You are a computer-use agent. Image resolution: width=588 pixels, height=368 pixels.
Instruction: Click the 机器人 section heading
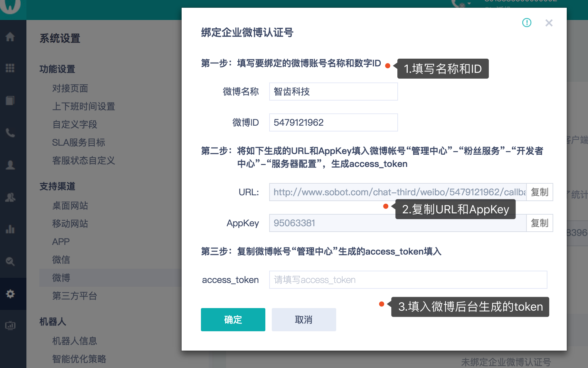(x=53, y=322)
